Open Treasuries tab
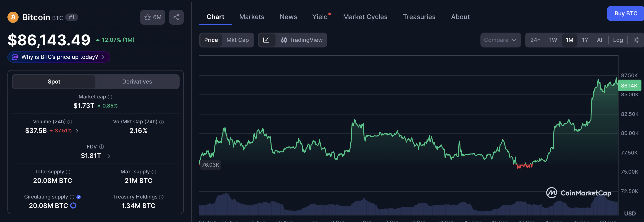 [419, 17]
